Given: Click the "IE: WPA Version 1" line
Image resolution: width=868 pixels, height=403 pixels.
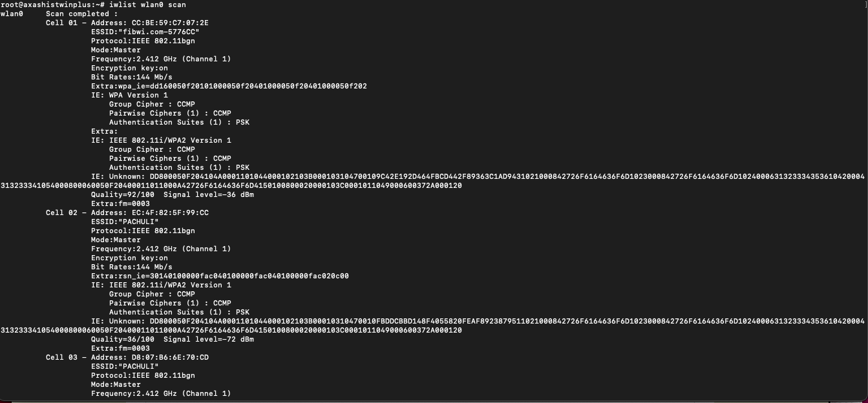Looking at the screenshot, I should point(129,95).
